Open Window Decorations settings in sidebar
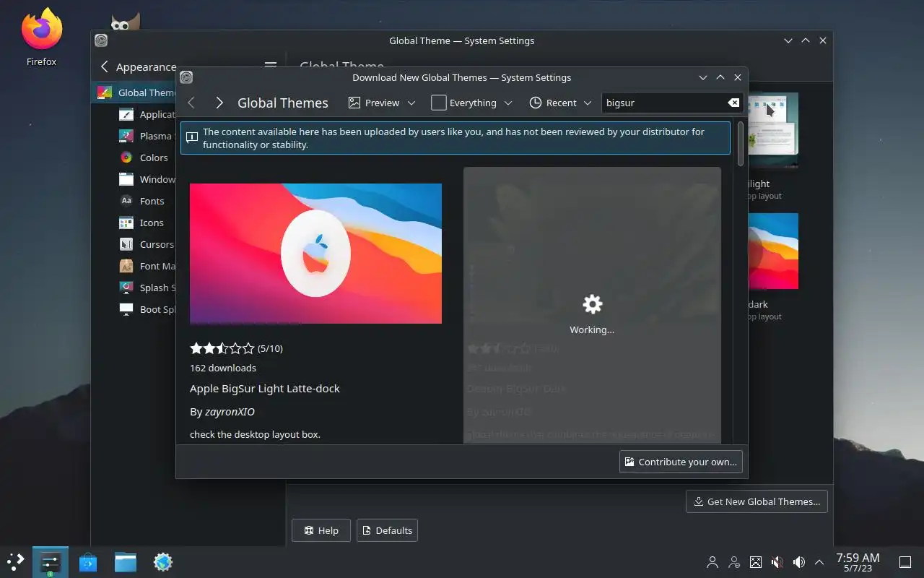 click(147, 179)
